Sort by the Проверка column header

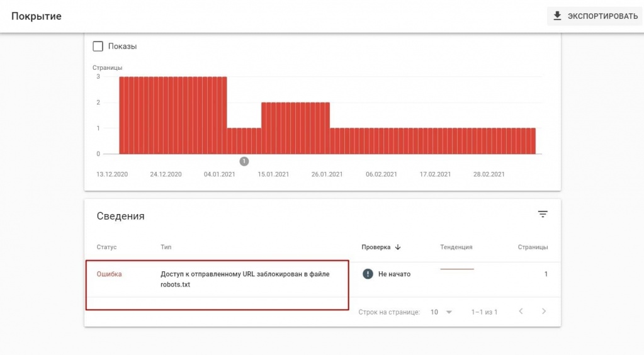tap(376, 247)
